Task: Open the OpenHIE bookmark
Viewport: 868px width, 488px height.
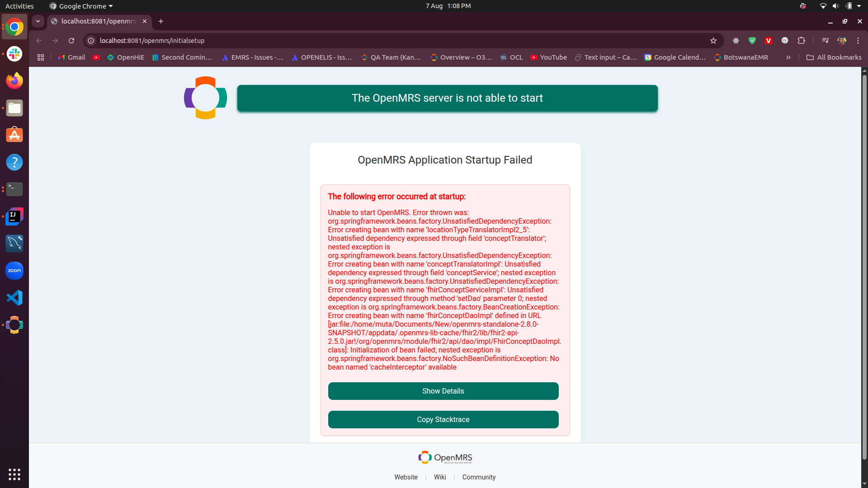Action: [x=126, y=57]
